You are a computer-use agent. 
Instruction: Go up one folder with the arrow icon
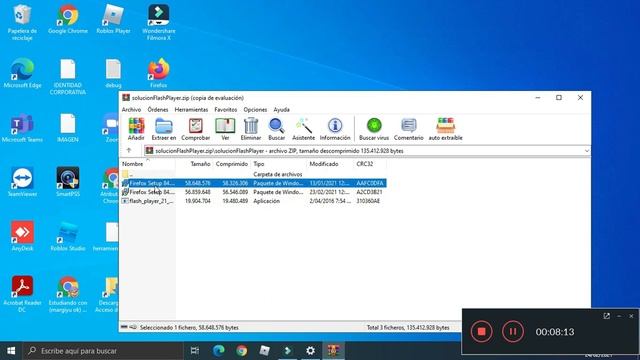pyautogui.click(x=129, y=150)
